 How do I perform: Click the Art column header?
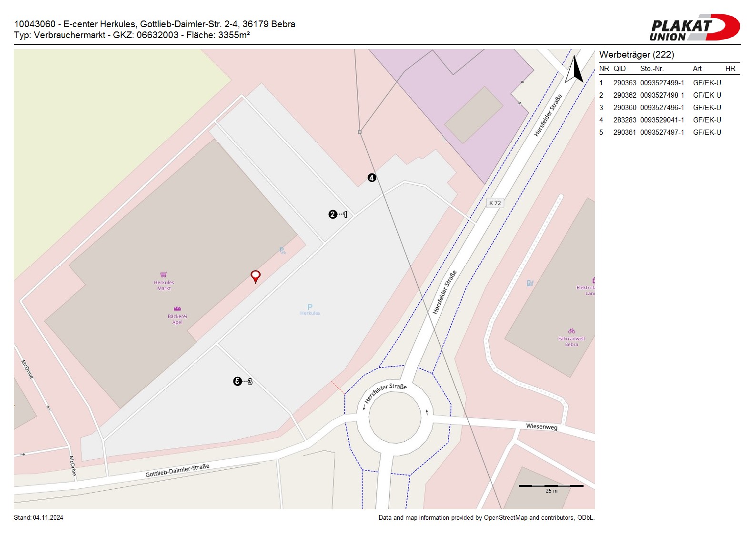(697, 69)
